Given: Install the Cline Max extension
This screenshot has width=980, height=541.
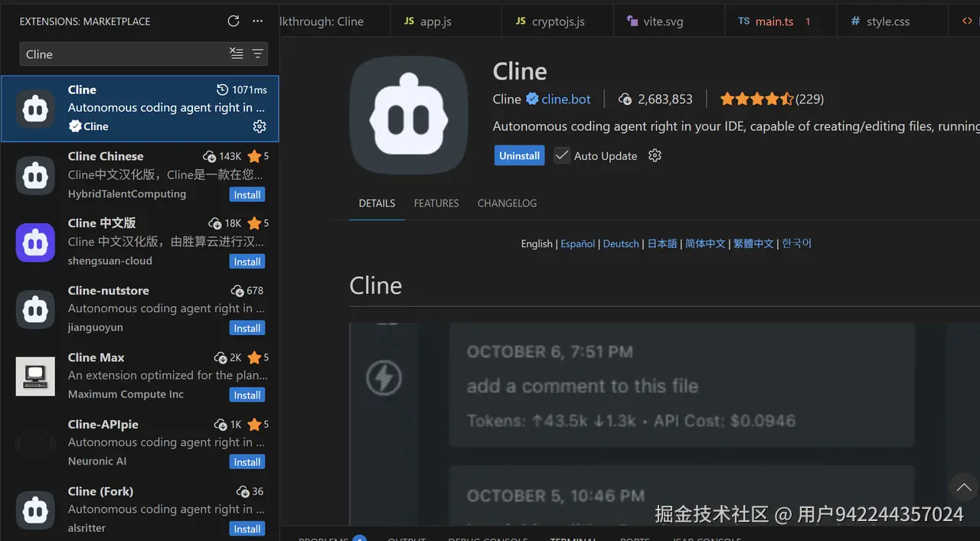Looking at the screenshot, I should 247,396.
